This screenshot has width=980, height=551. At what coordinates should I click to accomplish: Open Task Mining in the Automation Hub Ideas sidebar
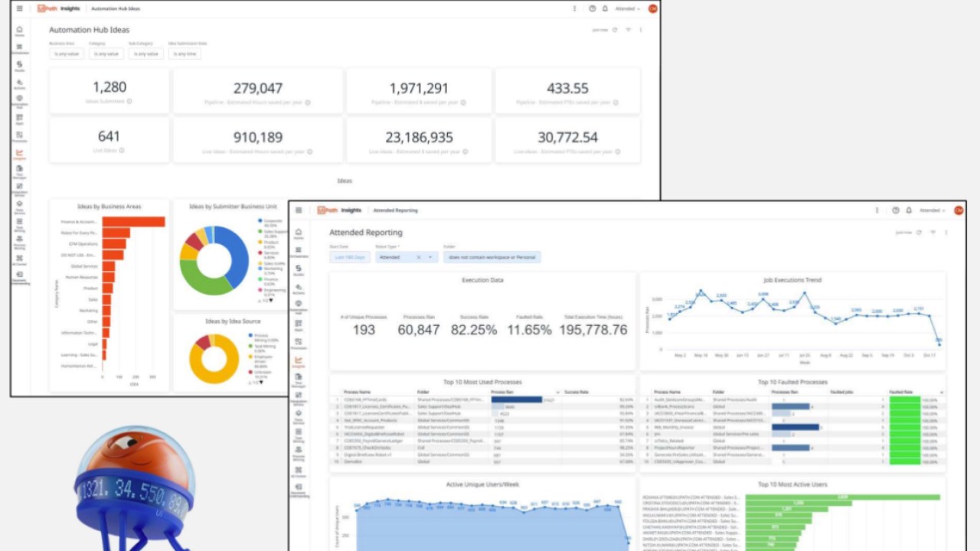[19, 225]
